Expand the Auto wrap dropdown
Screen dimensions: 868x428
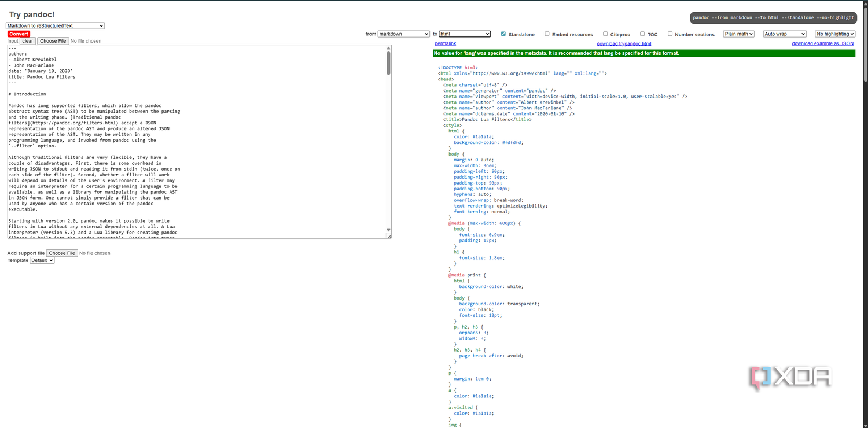(785, 34)
